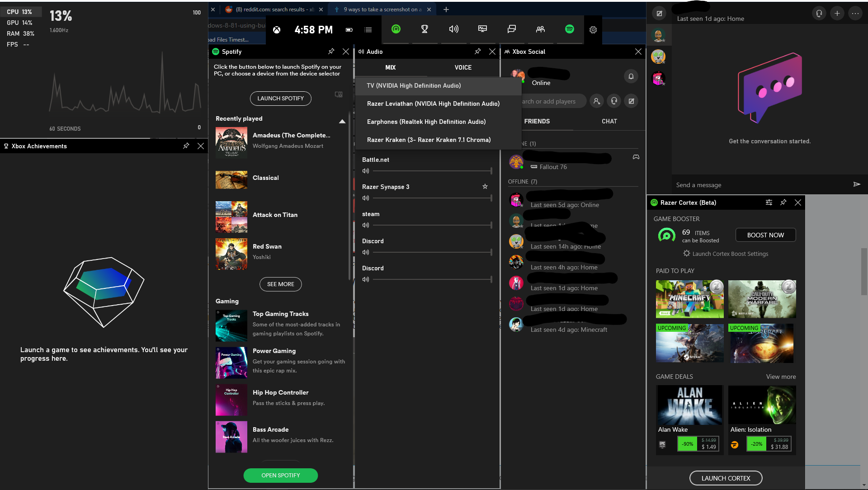Toggle the Razer Synapse 3 favorite star

[485, 186]
